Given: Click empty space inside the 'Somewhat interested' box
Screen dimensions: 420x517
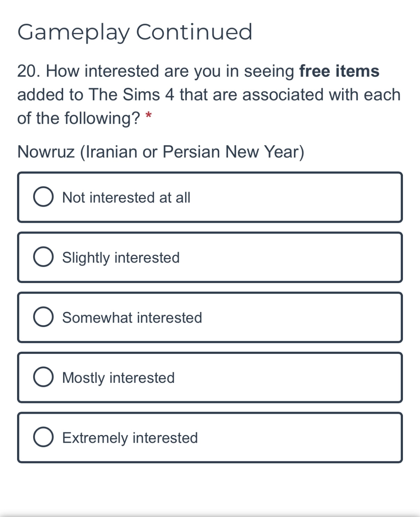Looking at the screenshot, I should coord(302,318).
